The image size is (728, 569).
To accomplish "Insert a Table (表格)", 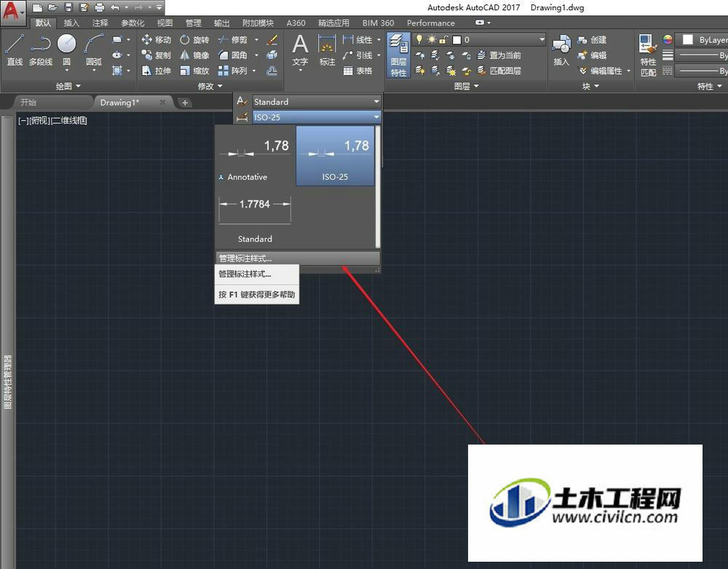I will pos(357,71).
